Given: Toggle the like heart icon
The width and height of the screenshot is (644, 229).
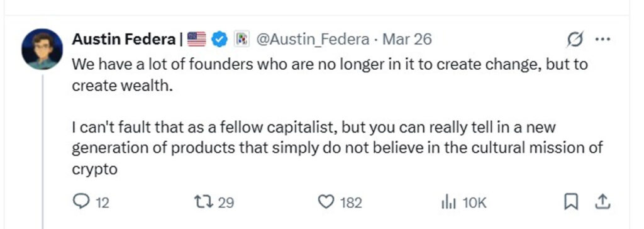Looking at the screenshot, I should point(326,202).
